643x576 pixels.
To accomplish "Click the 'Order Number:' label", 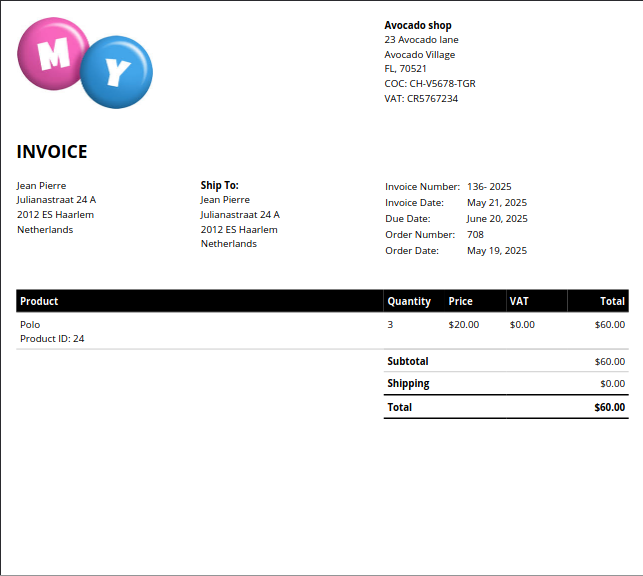I will point(420,234).
